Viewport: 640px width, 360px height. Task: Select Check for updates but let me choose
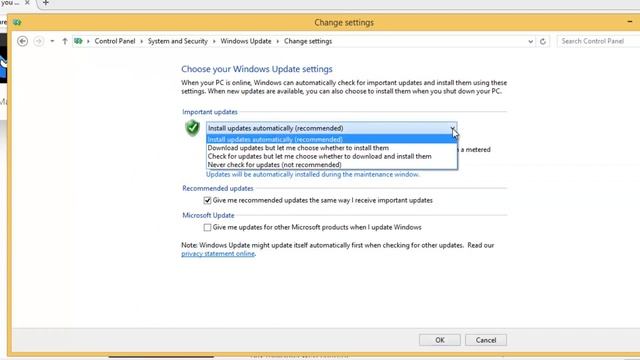(x=331, y=156)
